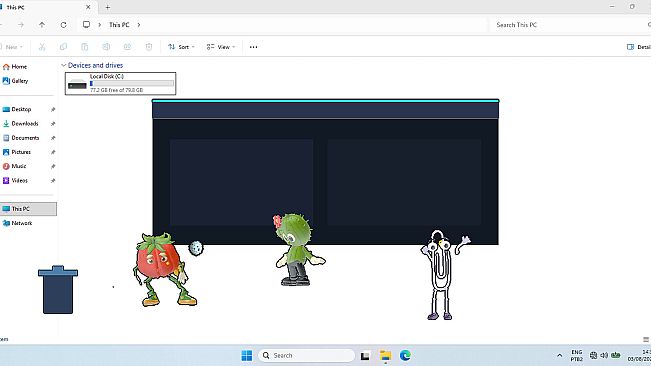This screenshot has width=651, height=366.
Task: Toggle the Details pane button
Action: pos(639,47)
